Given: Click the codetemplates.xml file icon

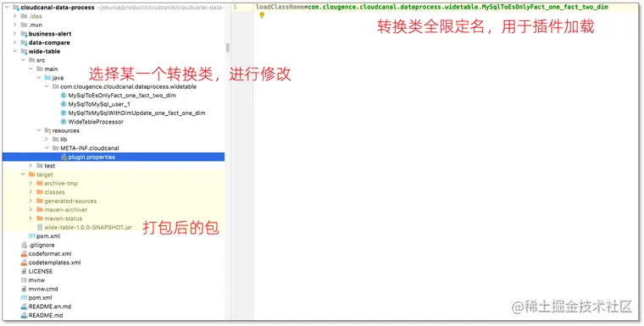Looking at the screenshot, I should pos(24,262).
